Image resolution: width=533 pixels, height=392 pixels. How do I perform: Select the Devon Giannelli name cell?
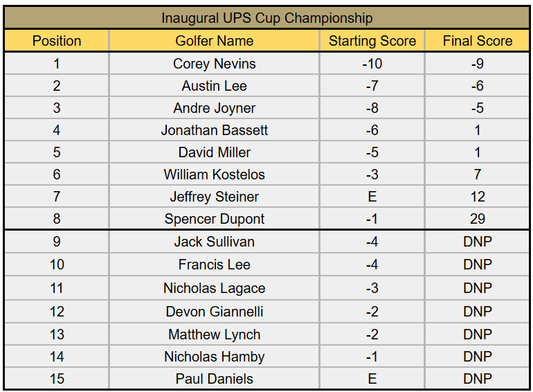tap(214, 312)
